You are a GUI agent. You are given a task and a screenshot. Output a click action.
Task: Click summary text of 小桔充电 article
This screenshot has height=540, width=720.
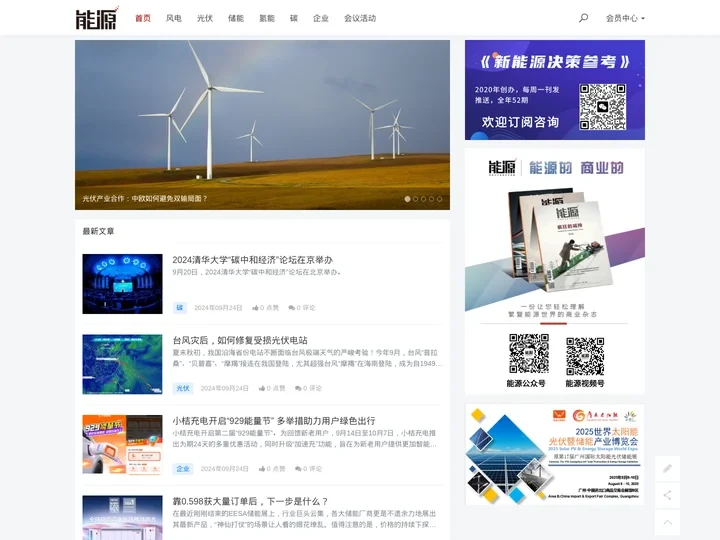coord(304,439)
